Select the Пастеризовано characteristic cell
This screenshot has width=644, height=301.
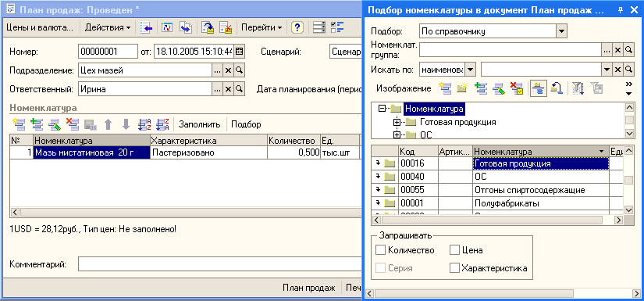[x=208, y=152]
